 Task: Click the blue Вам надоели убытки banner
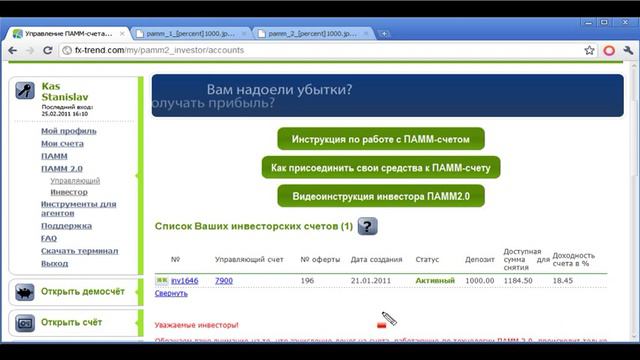(x=387, y=96)
